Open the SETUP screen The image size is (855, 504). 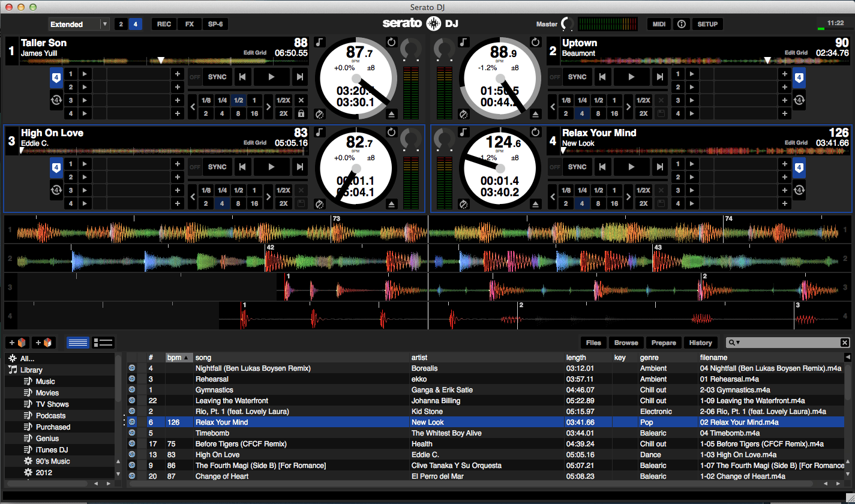click(x=707, y=24)
